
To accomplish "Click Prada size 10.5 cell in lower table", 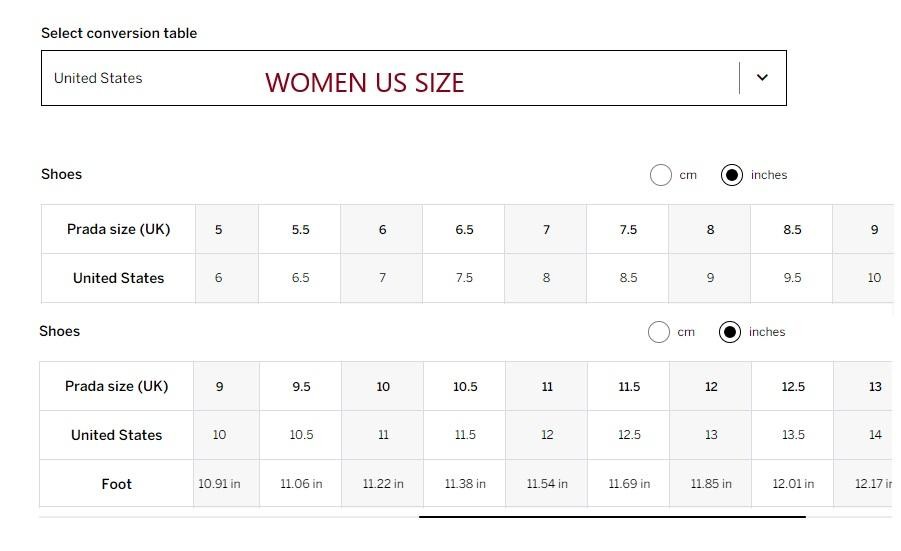I will tap(465, 387).
